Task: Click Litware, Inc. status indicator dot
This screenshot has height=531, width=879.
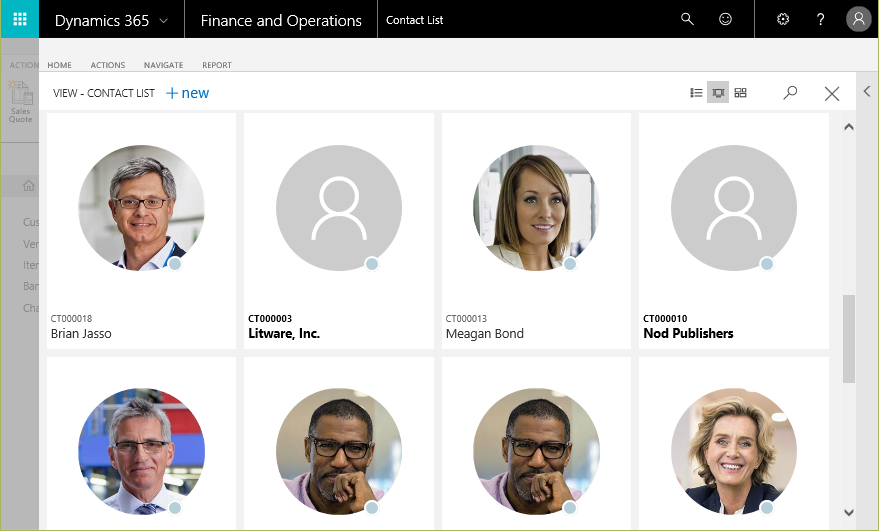Action: [372, 264]
